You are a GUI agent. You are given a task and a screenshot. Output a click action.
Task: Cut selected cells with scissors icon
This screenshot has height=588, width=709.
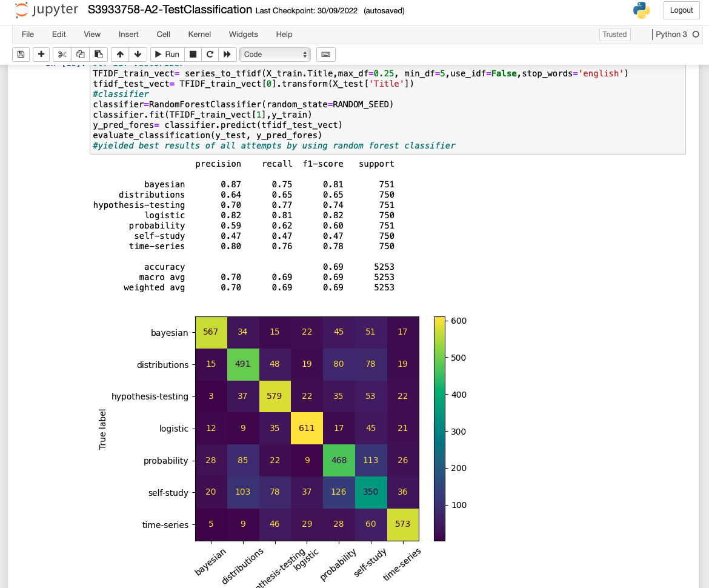tap(62, 55)
